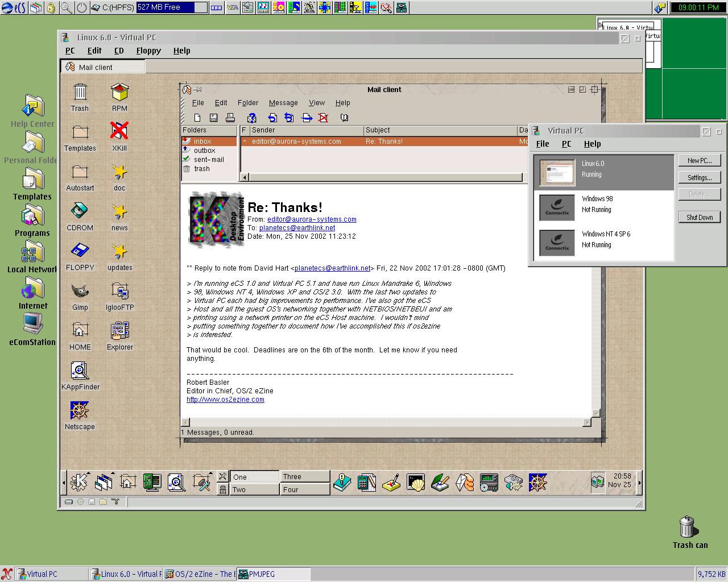Open the PC menu in Linux 6.0 window
The image size is (728, 582).
pos(70,51)
